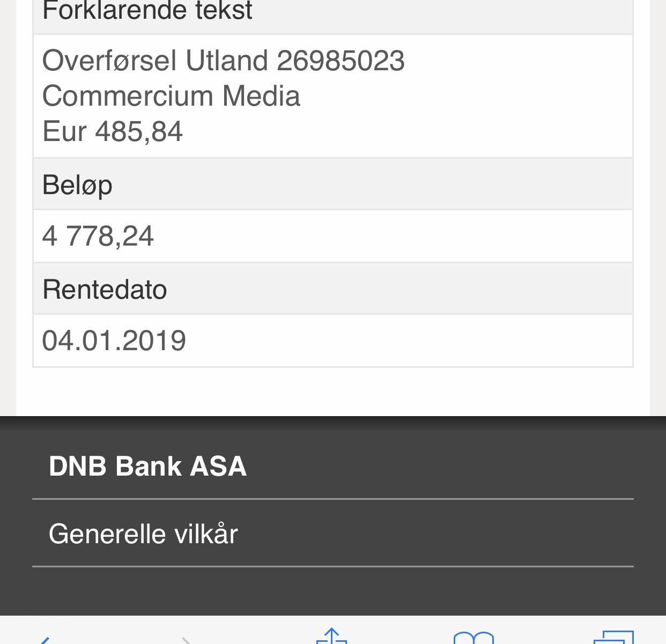This screenshot has width=666, height=644.
Task: Click the empty right side of the Beløp row
Action: [483, 185]
